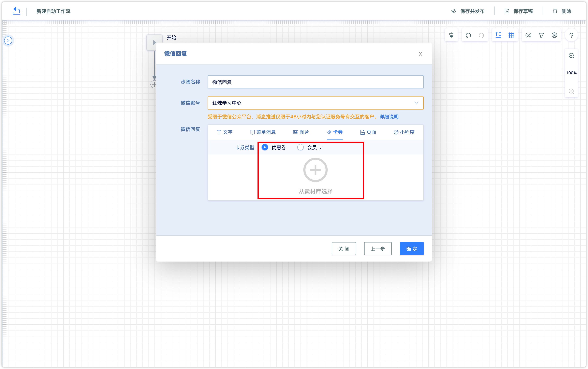Click the user circle icon

pos(554,35)
